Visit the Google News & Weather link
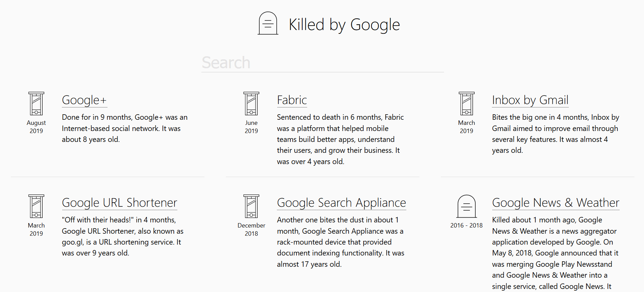 555,203
